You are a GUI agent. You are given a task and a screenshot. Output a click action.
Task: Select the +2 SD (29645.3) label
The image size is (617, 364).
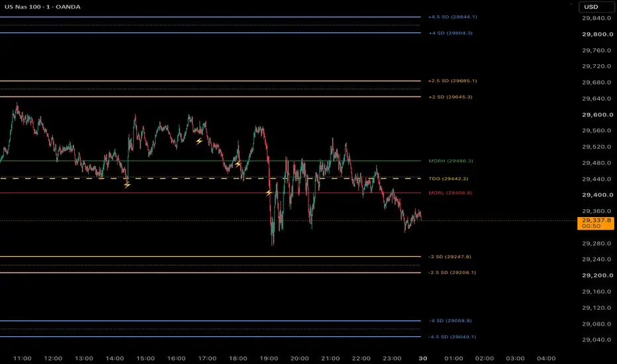tap(451, 97)
